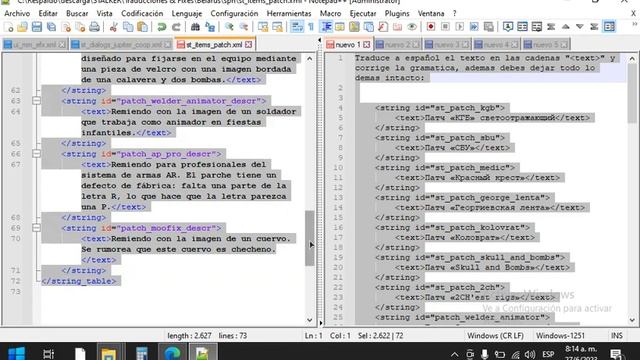Image resolution: width=640 pixels, height=360 pixels.
Task: Start macro recording with the red dot icon
Action: (x=431, y=27)
